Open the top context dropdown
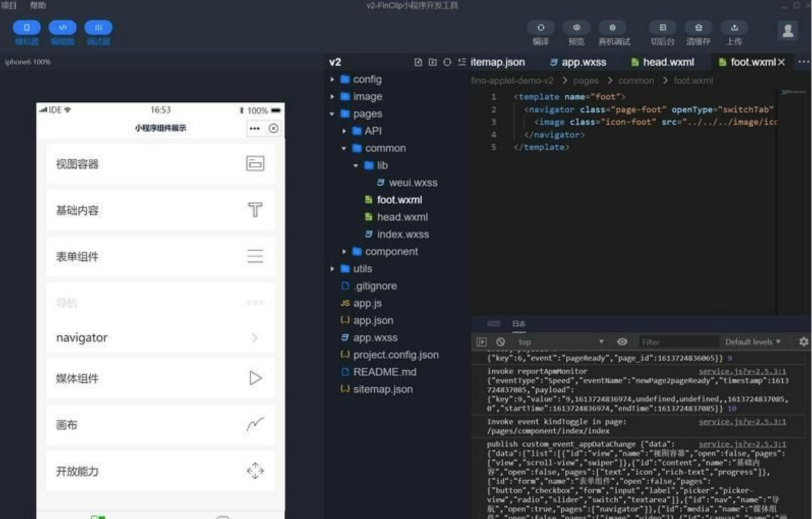812x519 pixels. (561, 342)
